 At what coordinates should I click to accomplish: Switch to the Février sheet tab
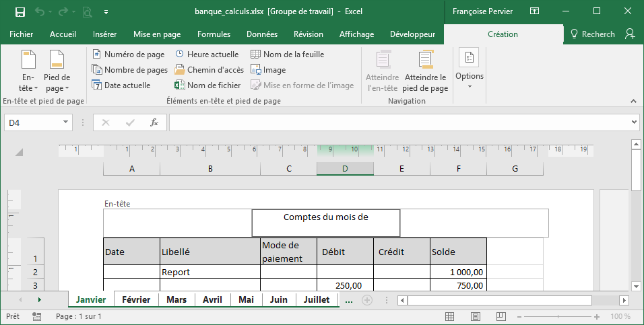pyautogui.click(x=136, y=300)
